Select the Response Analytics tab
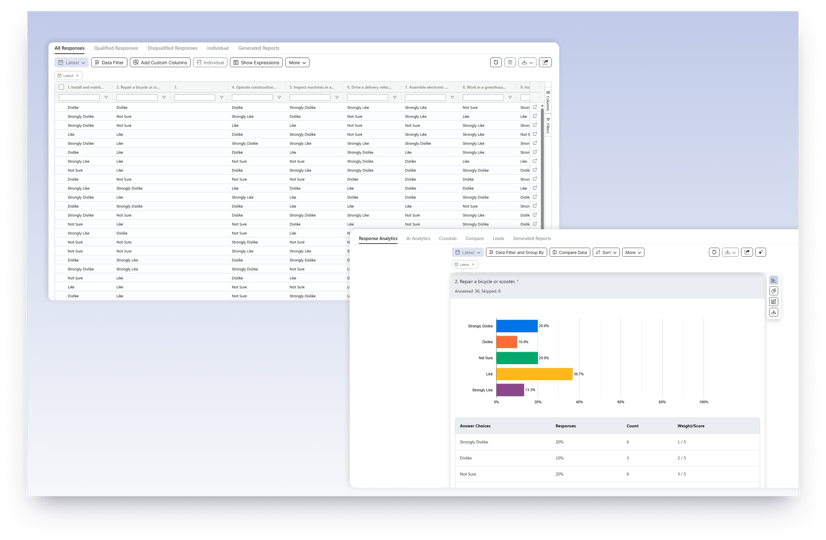The width and height of the screenshot is (826, 540). point(378,239)
